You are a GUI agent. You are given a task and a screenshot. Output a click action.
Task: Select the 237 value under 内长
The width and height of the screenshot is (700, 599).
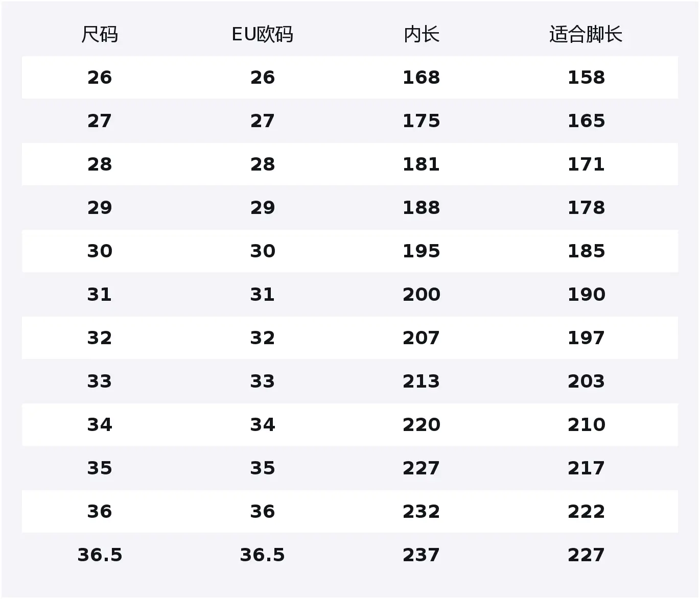click(x=421, y=555)
